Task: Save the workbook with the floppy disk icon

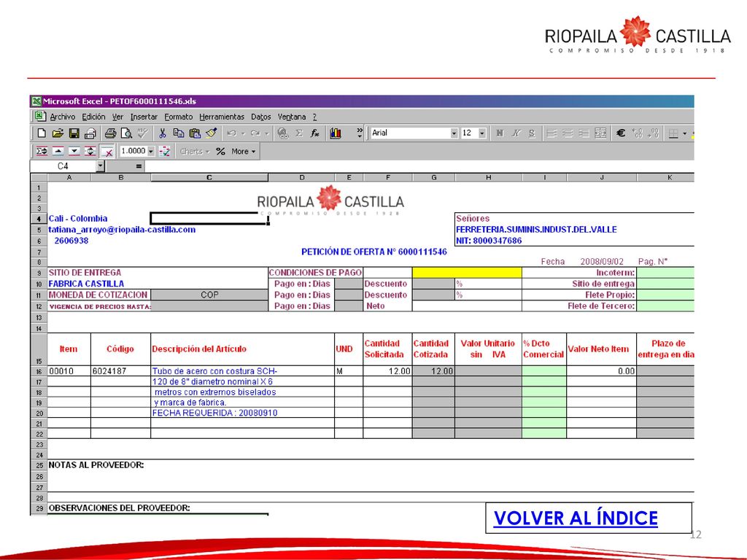Action: (x=74, y=133)
